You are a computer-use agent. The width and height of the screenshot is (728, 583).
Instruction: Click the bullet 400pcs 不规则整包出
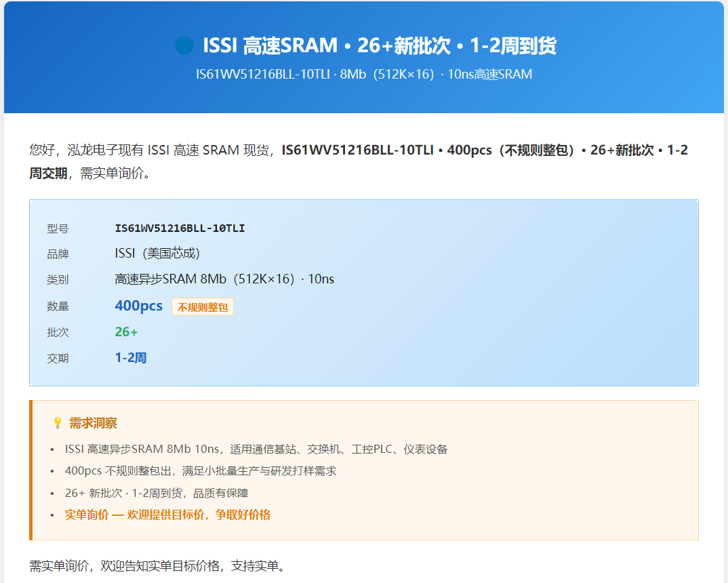(x=201, y=470)
